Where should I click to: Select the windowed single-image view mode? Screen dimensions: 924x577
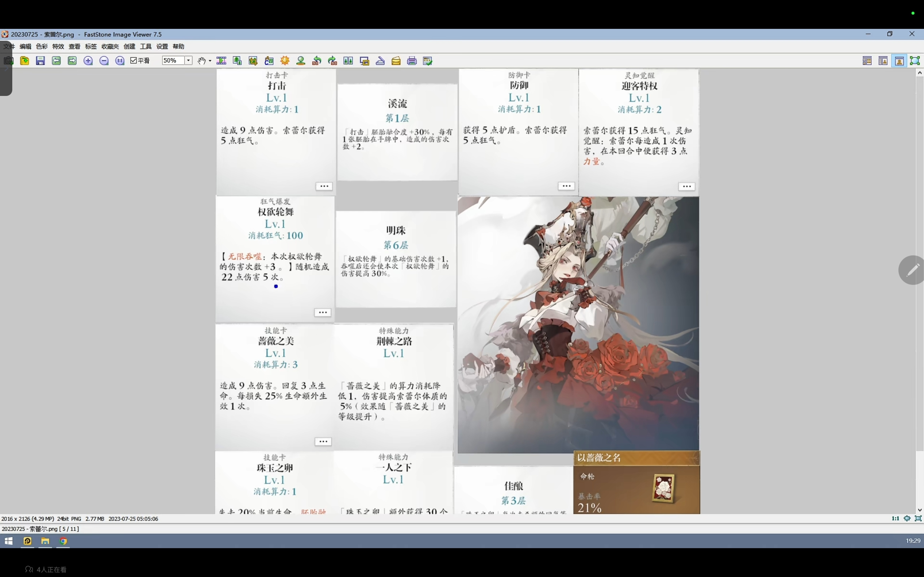(899, 61)
